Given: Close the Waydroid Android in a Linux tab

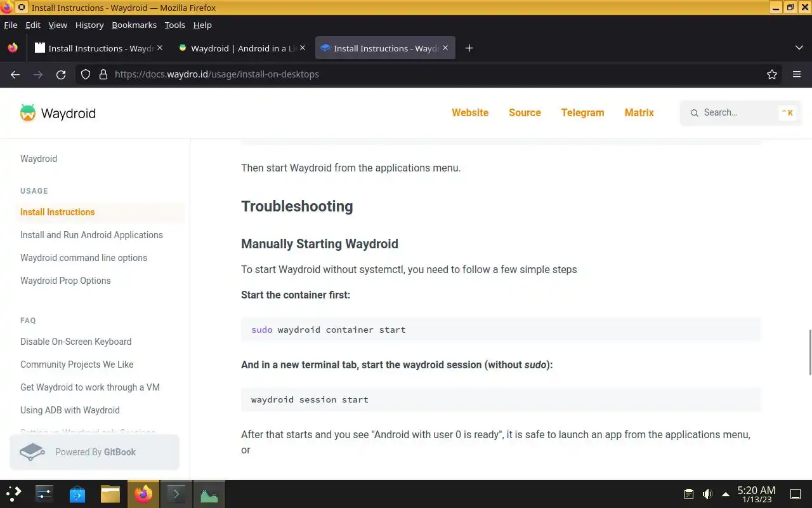Looking at the screenshot, I should coord(303,48).
